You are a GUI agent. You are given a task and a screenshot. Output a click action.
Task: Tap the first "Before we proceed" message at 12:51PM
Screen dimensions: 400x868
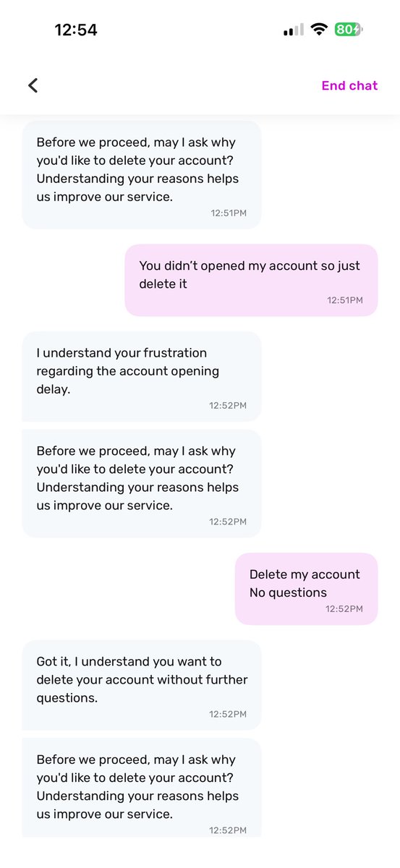coord(142,174)
